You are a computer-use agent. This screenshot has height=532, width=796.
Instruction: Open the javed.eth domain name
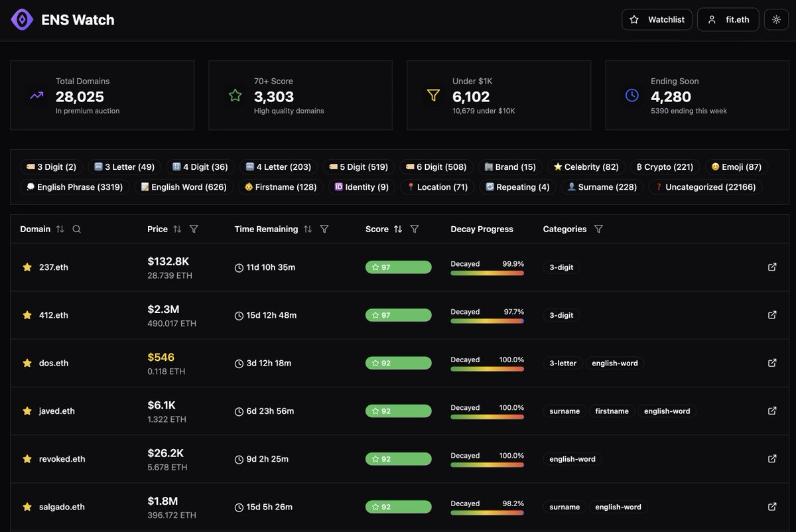pos(57,411)
